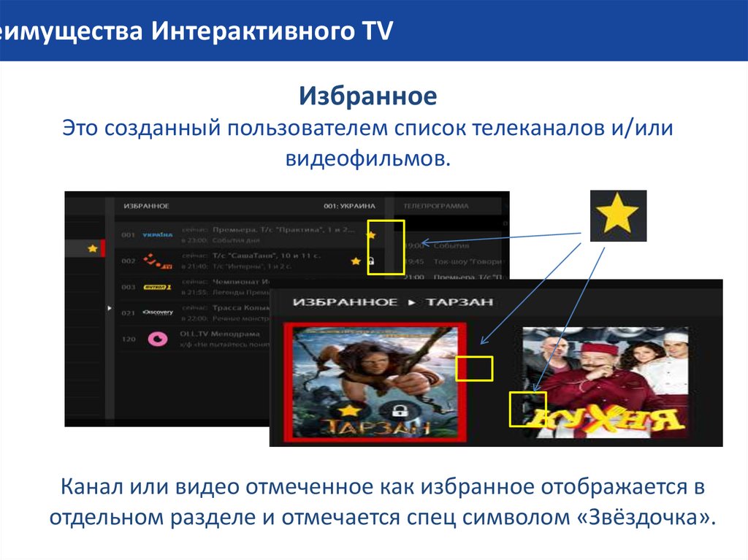This screenshot has height=560, width=748.
Task: Click the arrow in ИЗБРАННОЕ ▸ ТАРЗАН breadcrumb
Action: coord(411,302)
